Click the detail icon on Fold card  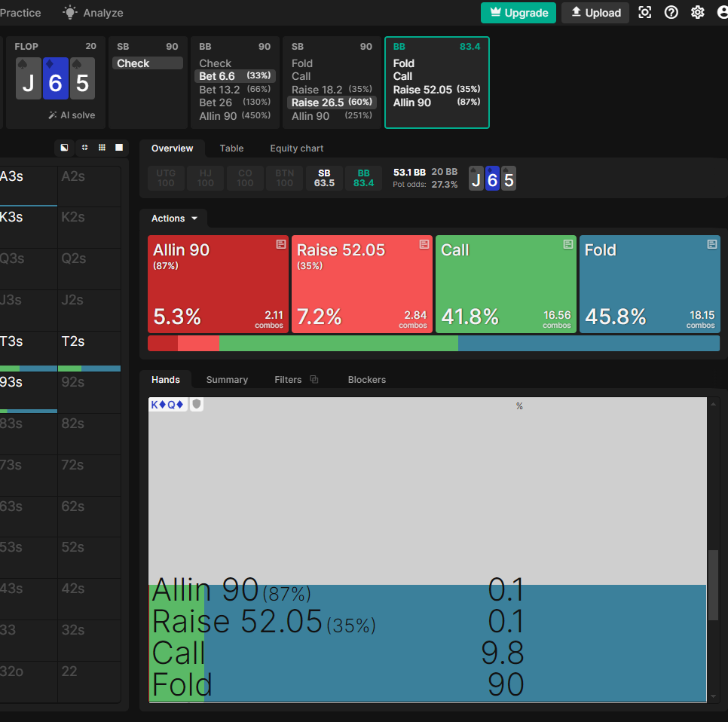click(x=711, y=244)
